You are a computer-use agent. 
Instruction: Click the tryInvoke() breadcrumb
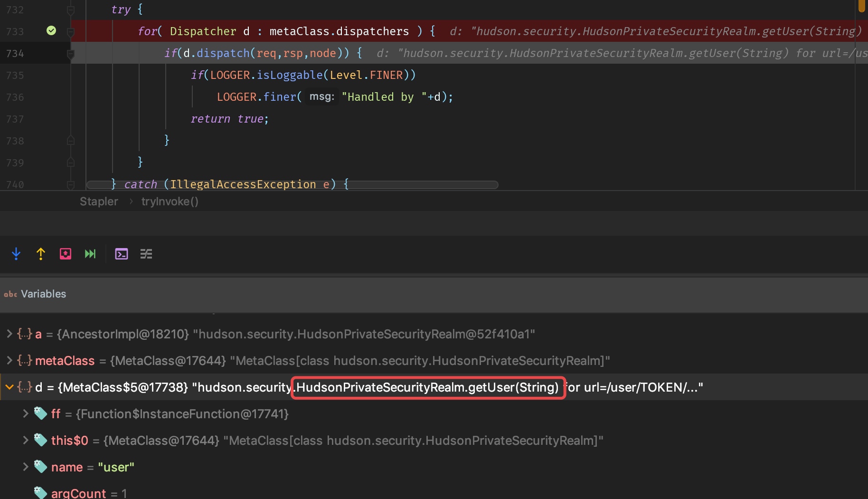170,202
